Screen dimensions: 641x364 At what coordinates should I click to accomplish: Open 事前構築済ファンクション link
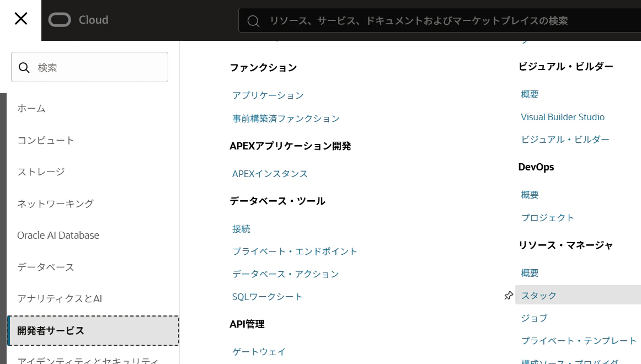pyautogui.click(x=286, y=119)
